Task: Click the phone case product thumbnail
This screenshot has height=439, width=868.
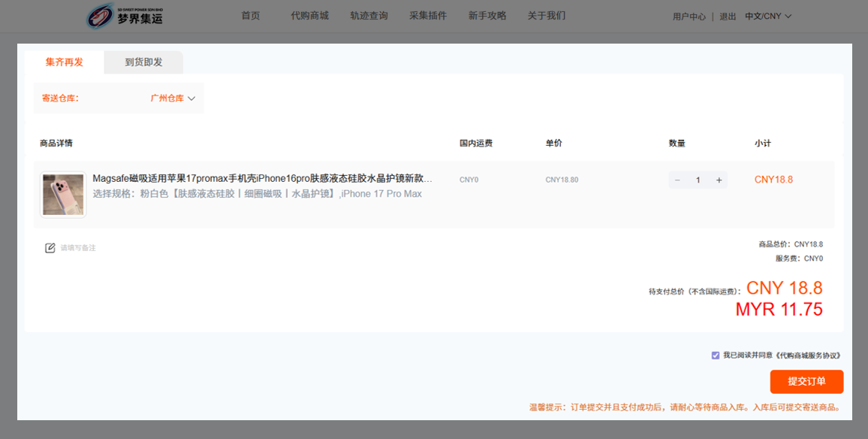Action: tap(63, 195)
